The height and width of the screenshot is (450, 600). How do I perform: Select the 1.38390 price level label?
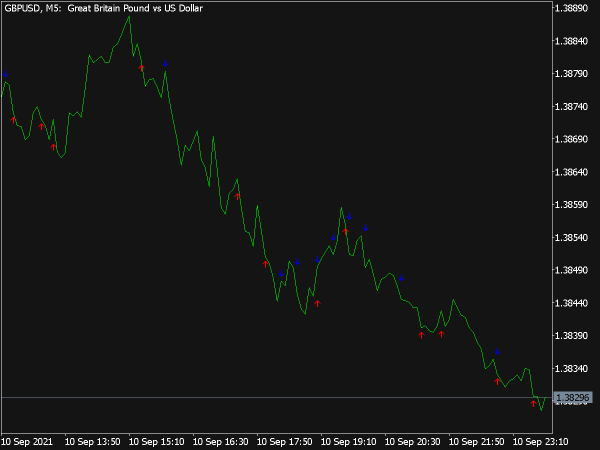click(571, 336)
